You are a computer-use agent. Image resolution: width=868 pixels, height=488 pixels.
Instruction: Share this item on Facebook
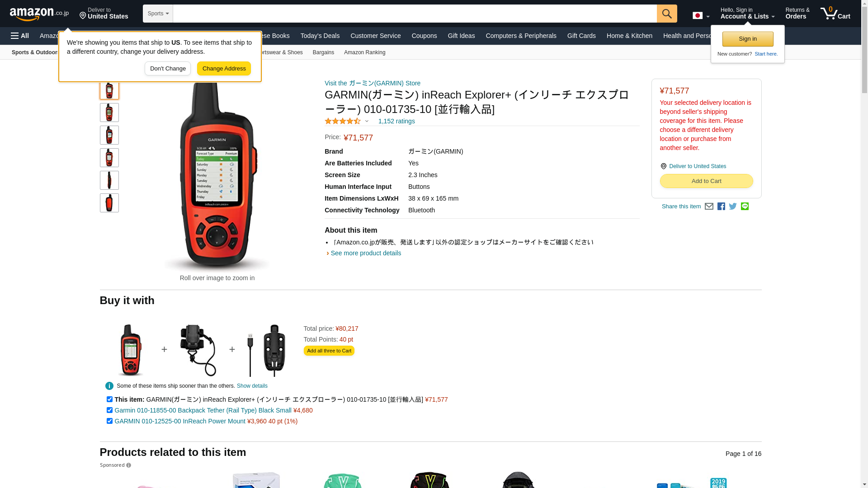721,206
